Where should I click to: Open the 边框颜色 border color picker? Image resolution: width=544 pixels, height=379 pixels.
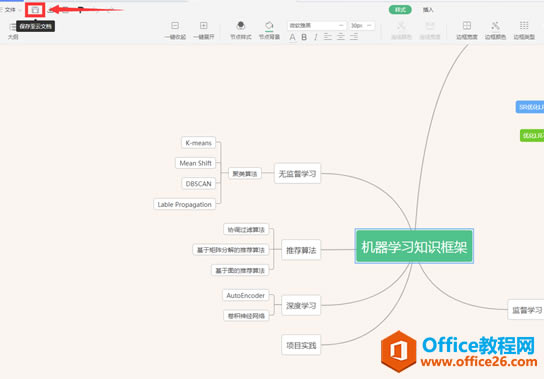click(x=495, y=26)
